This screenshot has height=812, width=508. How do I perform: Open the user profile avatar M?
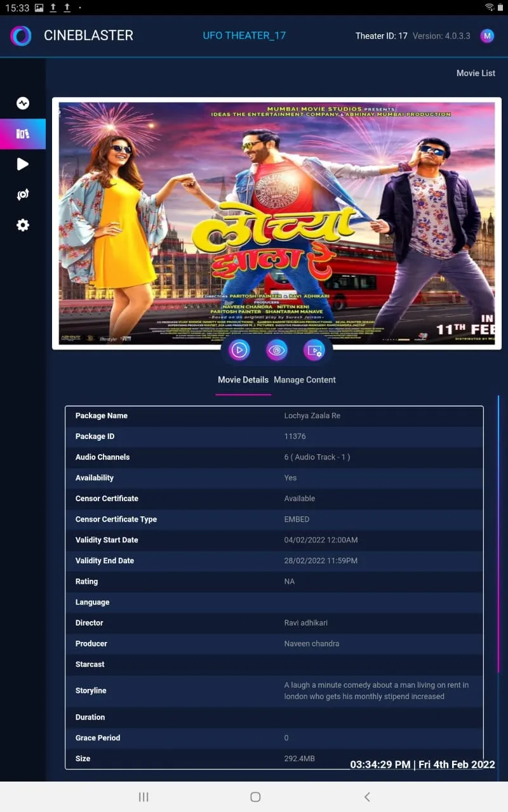coord(487,36)
